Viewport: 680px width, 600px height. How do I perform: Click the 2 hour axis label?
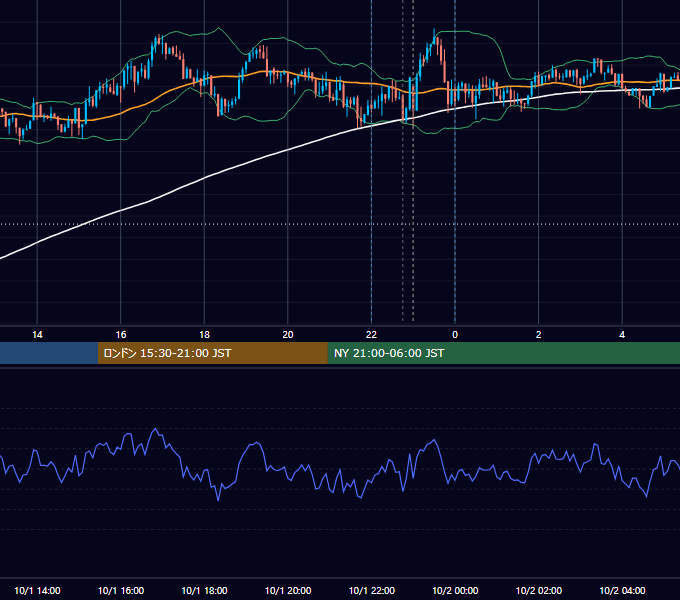pyautogui.click(x=539, y=335)
